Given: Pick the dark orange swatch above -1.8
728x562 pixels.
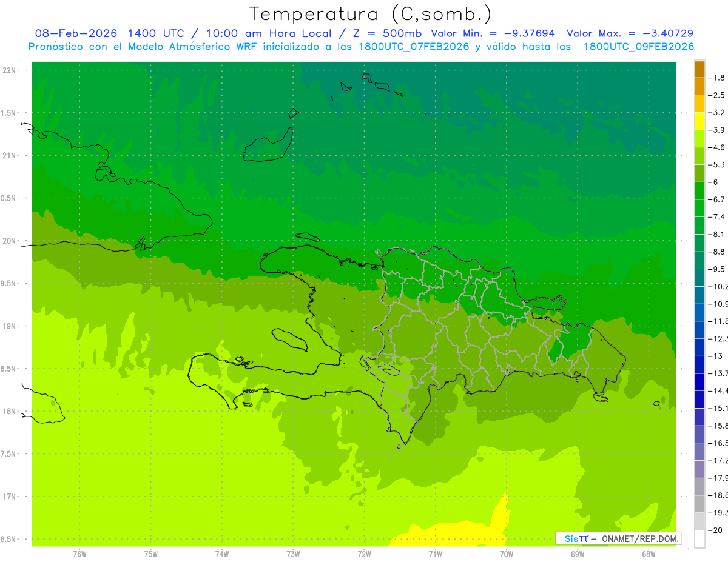Looking at the screenshot, I should [699, 69].
